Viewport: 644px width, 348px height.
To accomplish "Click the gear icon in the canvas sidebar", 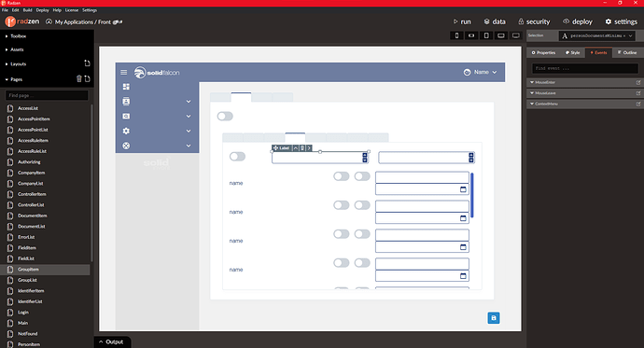I will tap(126, 131).
